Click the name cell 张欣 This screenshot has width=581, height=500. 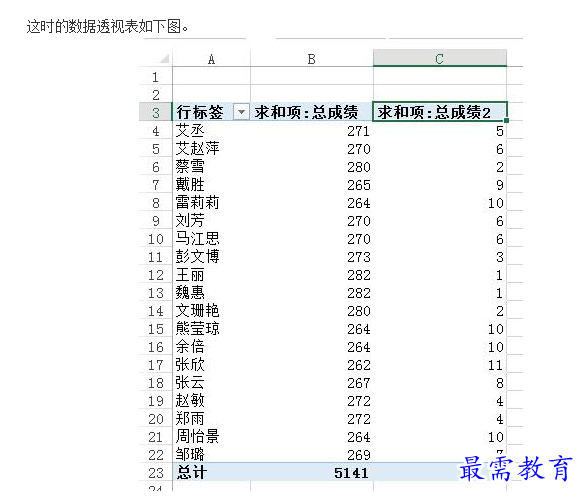190,364
